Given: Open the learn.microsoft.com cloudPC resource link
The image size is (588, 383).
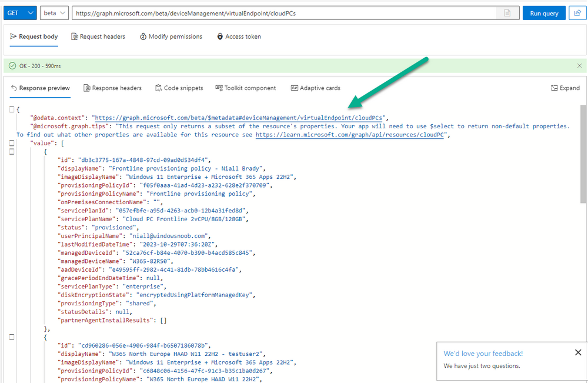Looking at the screenshot, I should 349,135.
